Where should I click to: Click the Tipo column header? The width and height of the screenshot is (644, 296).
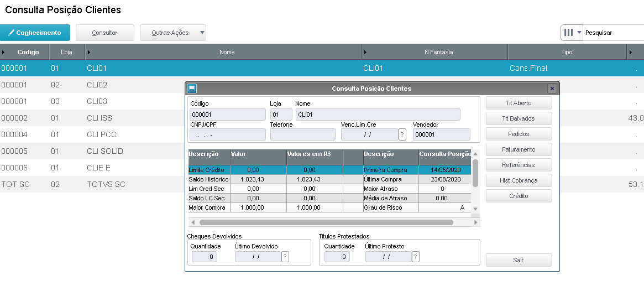coord(567,52)
